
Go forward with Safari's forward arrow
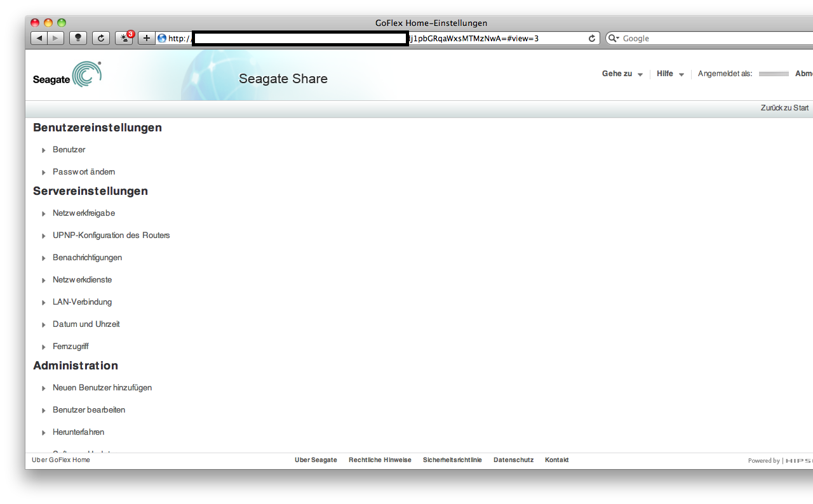tap(56, 38)
